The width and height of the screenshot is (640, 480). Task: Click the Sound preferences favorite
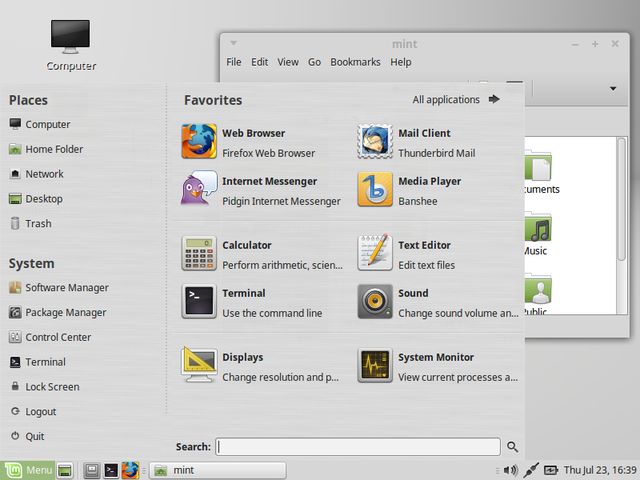pyautogui.click(x=437, y=302)
